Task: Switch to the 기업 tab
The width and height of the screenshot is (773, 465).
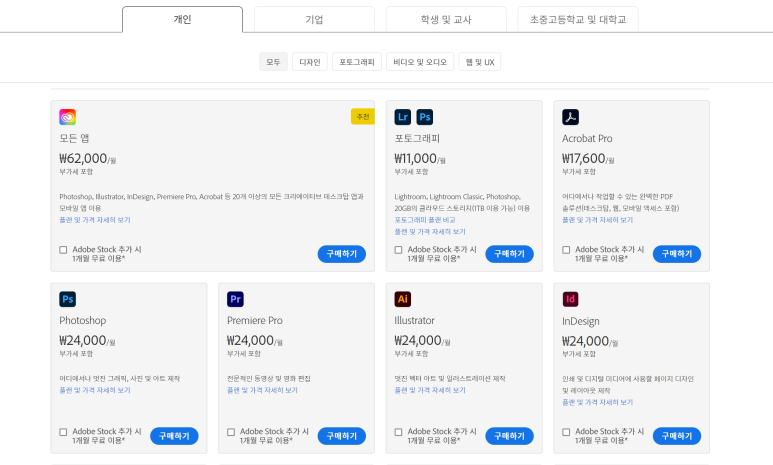Action: [x=314, y=20]
